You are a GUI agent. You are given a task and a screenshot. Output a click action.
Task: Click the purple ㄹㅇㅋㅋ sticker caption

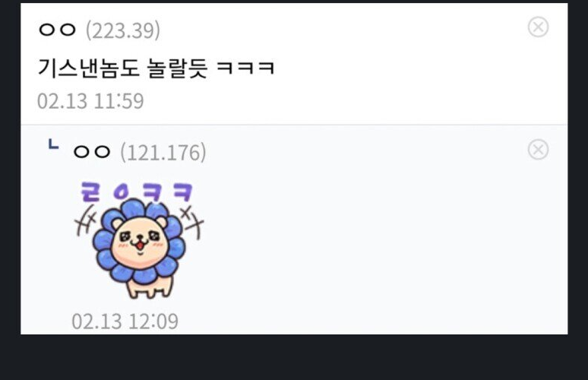pyautogui.click(x=137, y=192)
